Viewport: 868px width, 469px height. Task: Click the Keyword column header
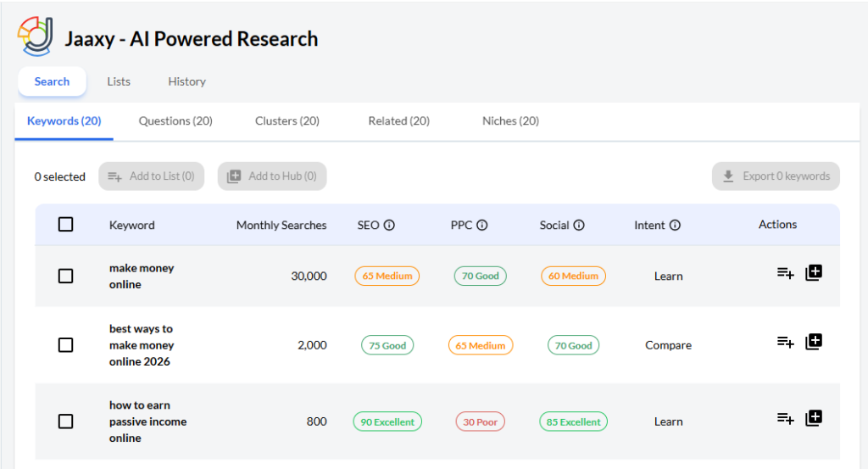[x=131, y=225]
